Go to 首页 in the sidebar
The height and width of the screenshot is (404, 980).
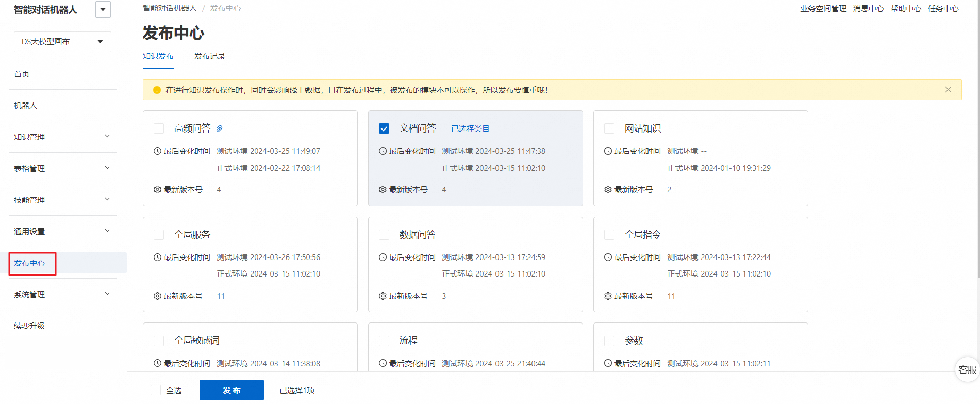22,74
